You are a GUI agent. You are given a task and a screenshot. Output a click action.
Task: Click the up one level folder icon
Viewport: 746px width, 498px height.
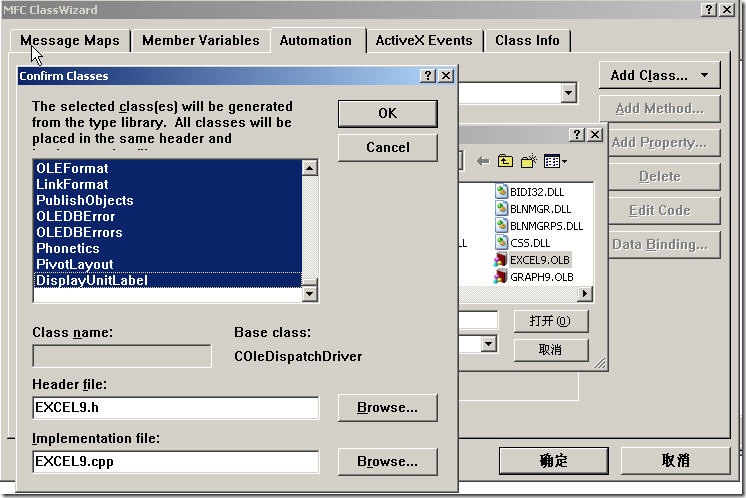(x=505, y=162)
